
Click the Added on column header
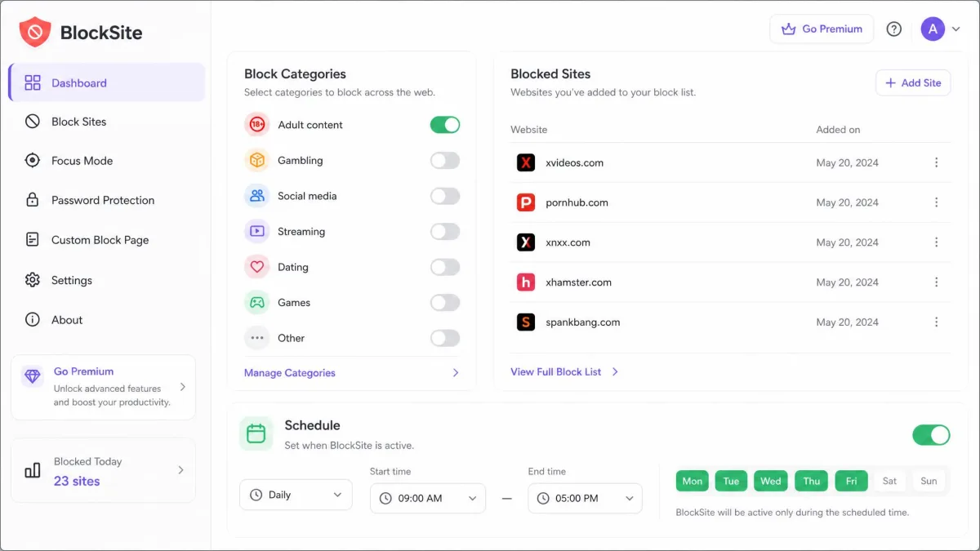coord(838,129)
